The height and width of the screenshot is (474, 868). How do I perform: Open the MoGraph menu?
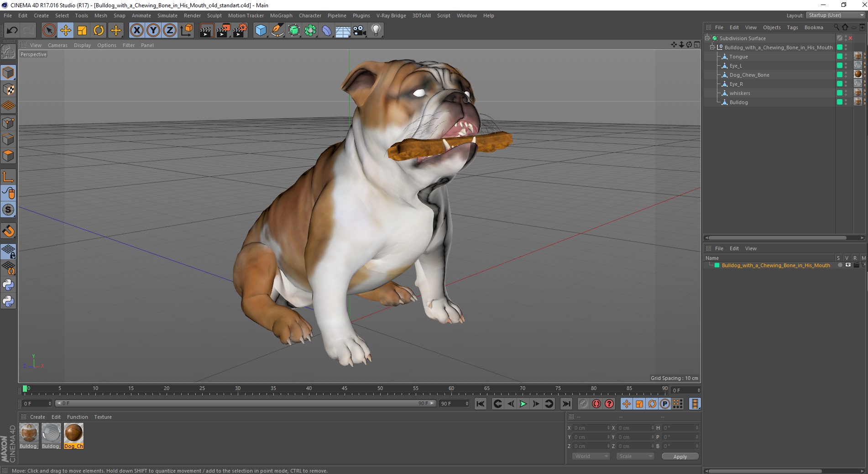(281, 16)
